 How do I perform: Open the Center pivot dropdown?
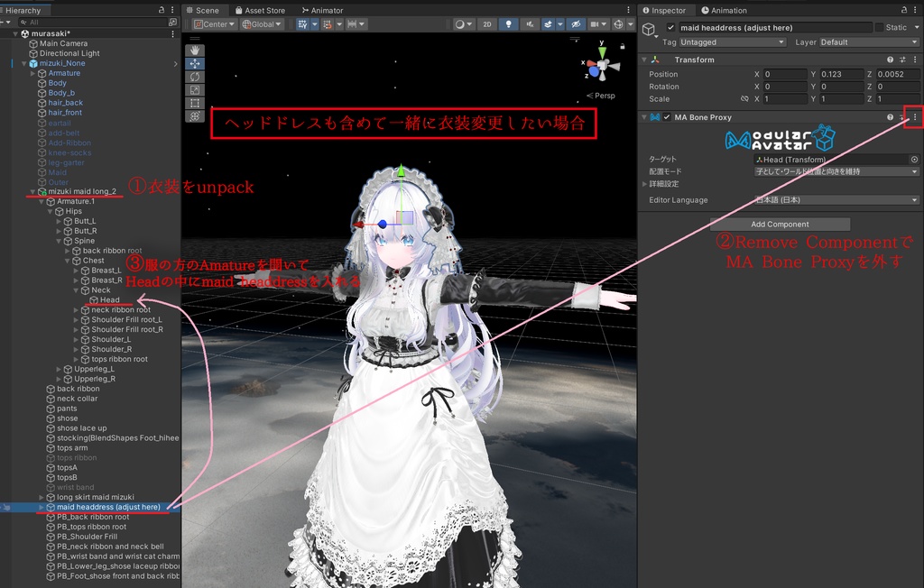click(x=214, y=24)
